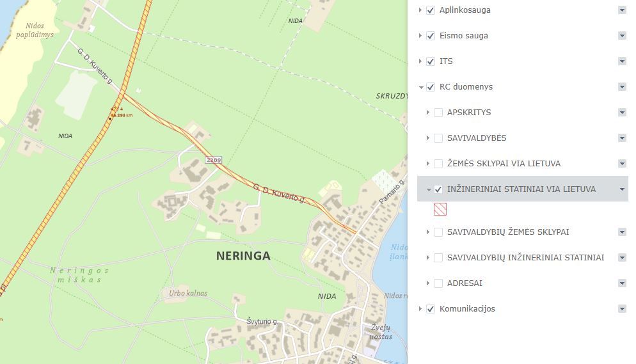
Task: Collapse the RC duomenys group
Action: point(420,87)
